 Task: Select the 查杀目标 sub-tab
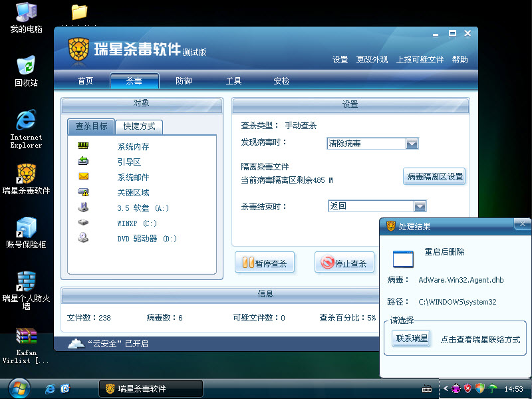(x=91, y=126)
